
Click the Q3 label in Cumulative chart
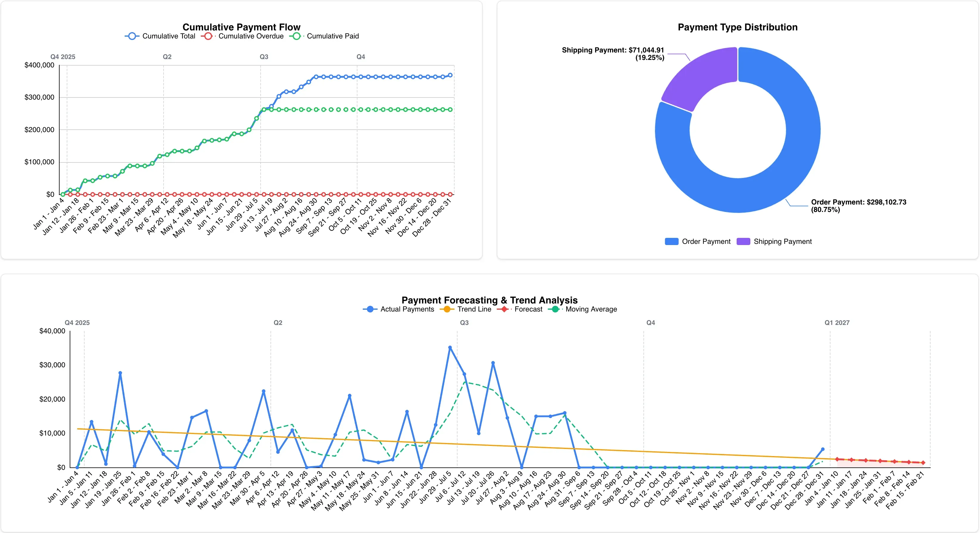pyautogui.click(x=264, y=57)
